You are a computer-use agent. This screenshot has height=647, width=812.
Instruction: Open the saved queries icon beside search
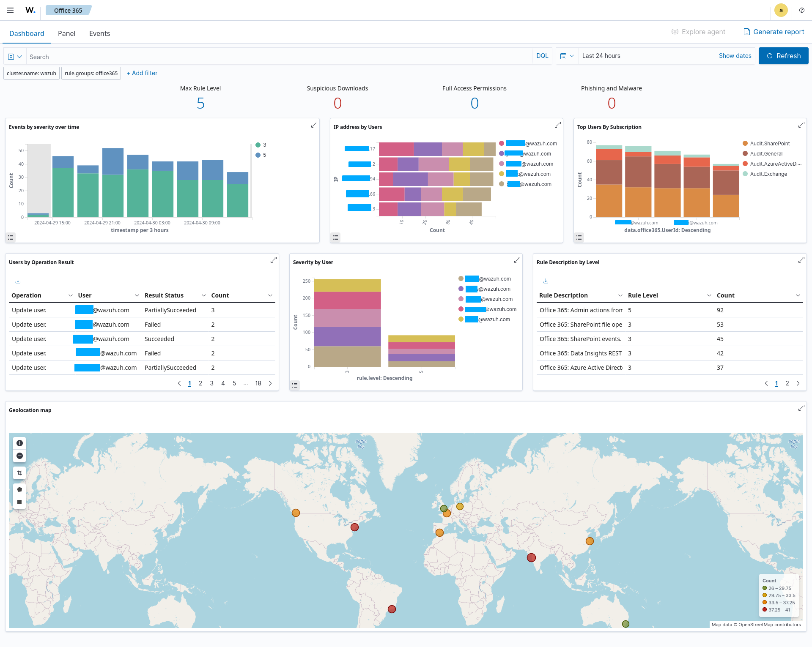[x=14, y=56]
